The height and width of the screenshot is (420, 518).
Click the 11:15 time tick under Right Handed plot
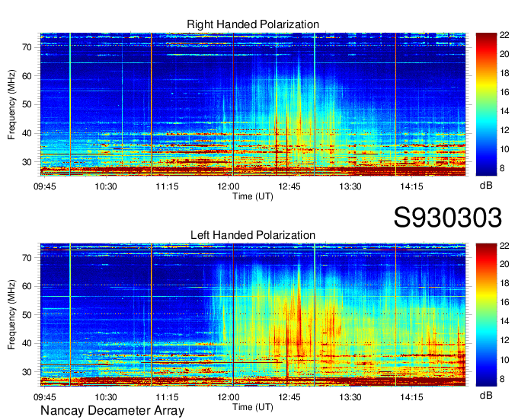[x=167, y=186]
